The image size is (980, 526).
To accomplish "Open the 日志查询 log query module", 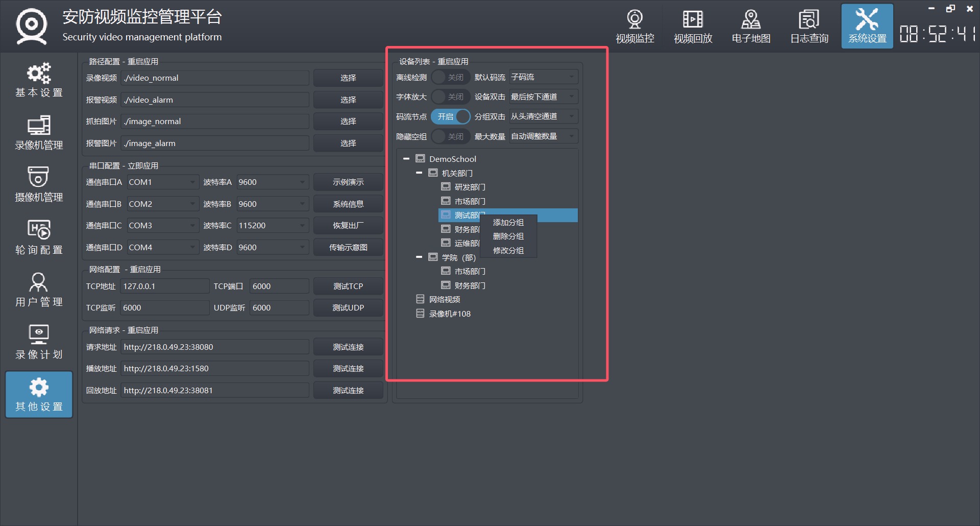I will (x=809, y=27).
